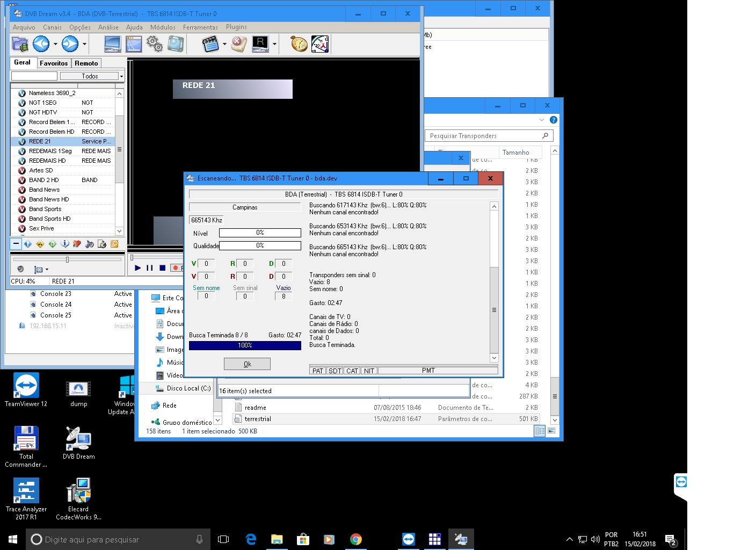Click the document with palette icon
Viewport: 756px width, 550px height.
[x=102, y=244]
